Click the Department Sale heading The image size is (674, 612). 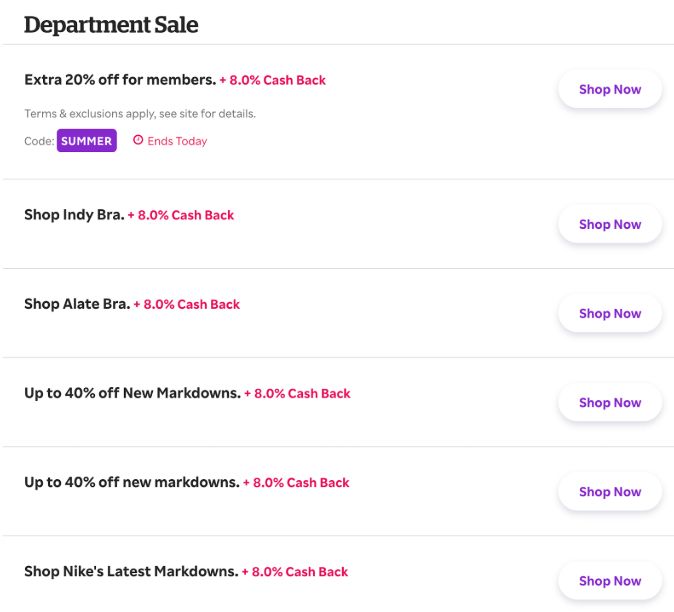(x=111, y=25)
